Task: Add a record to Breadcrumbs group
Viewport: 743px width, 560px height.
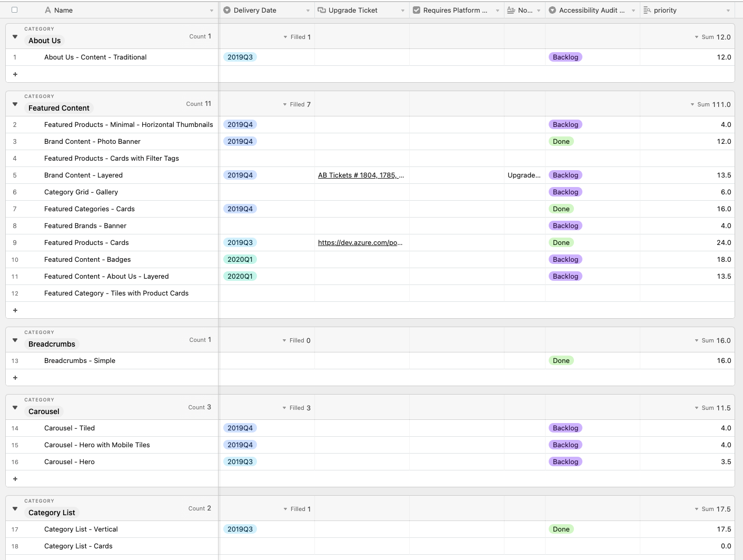Action: 15,378
